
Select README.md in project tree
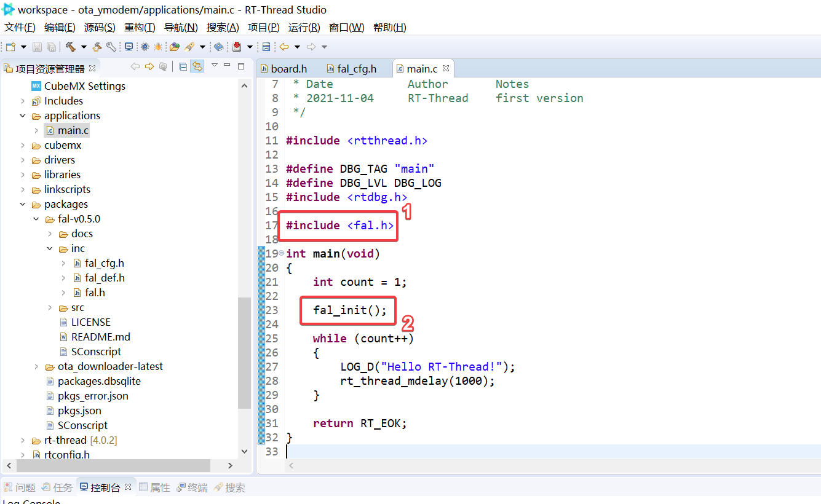pos(101,337)
